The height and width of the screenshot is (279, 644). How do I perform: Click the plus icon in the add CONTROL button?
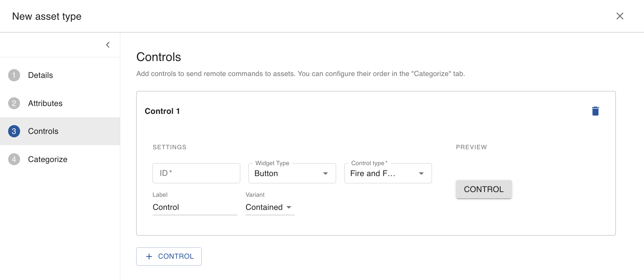149,256
